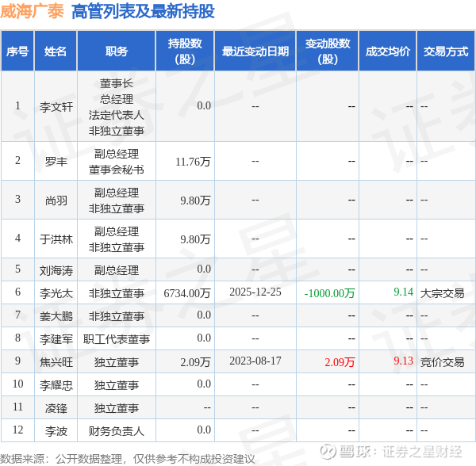Click 于洪林's holding 9.80万
Image resolution: width=476 pixels, height=466 pixels.
click(x=195, y=239)
